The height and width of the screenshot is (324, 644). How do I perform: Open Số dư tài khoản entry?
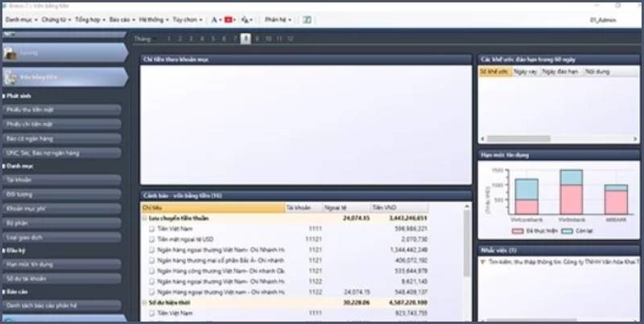[62, 278]
